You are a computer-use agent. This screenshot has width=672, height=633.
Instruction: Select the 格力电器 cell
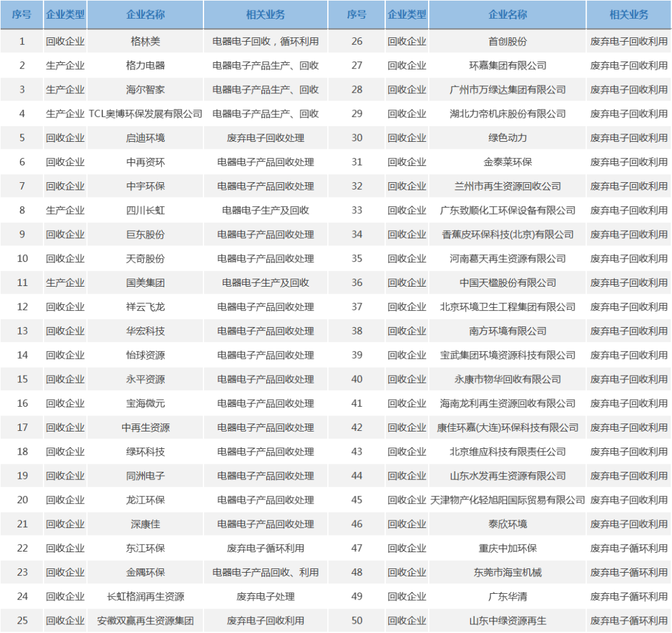[145, 65]
